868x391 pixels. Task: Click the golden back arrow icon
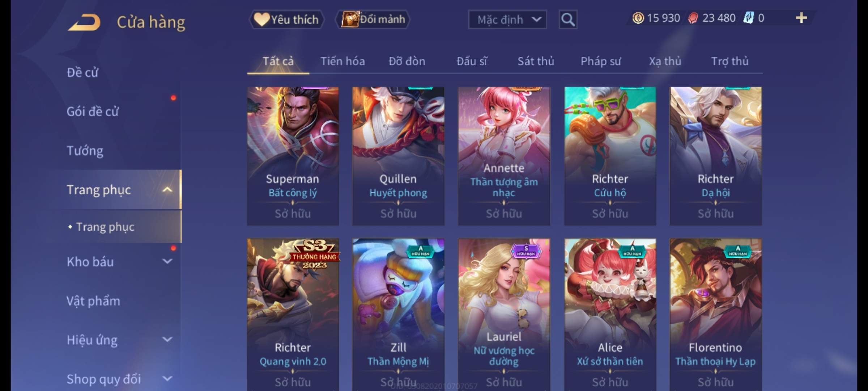84,22
